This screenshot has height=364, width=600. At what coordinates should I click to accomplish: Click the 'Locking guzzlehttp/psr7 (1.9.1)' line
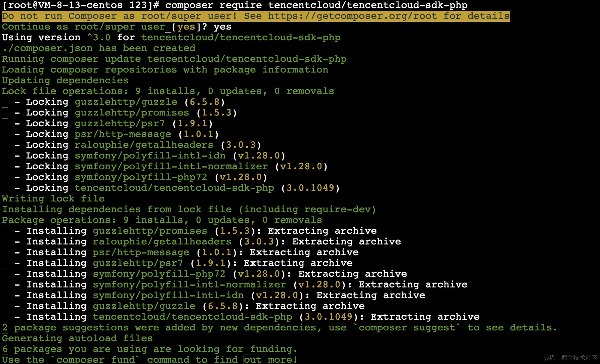[114, 124]
